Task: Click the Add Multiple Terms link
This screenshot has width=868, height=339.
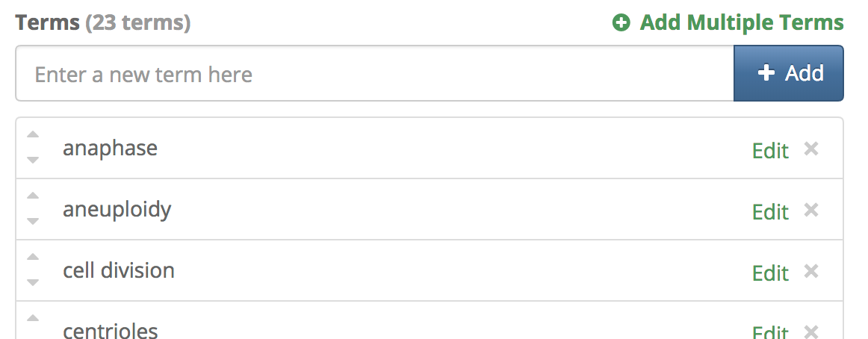Action: coord(741,23)
